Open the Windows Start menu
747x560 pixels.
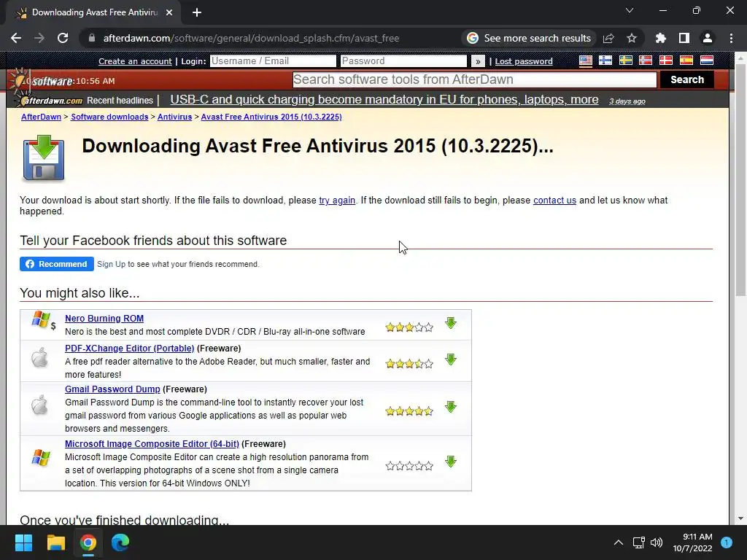(x=23, y=542)
